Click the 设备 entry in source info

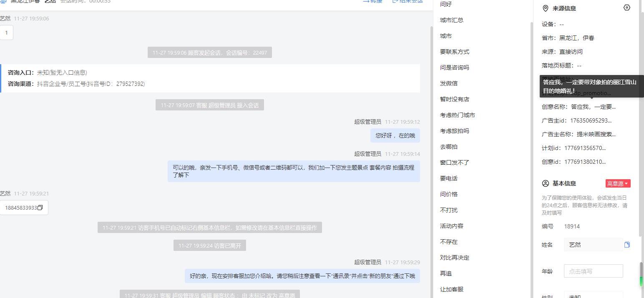coord(553,24)
